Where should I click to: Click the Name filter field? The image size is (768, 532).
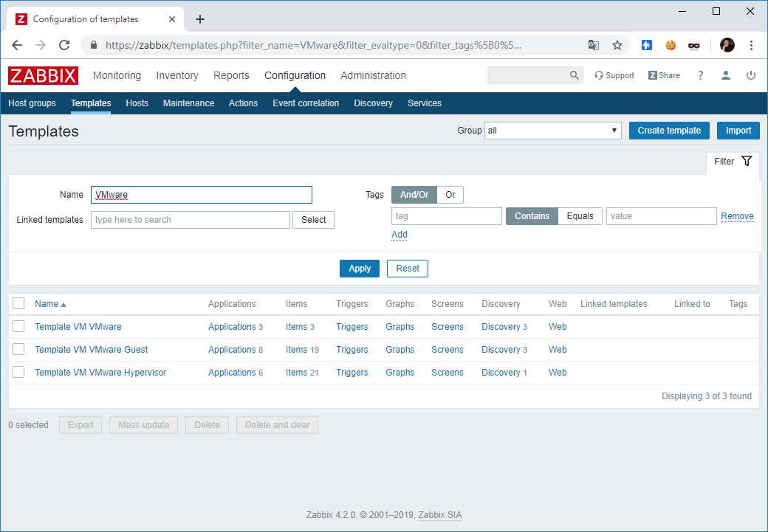click(202, 195)
